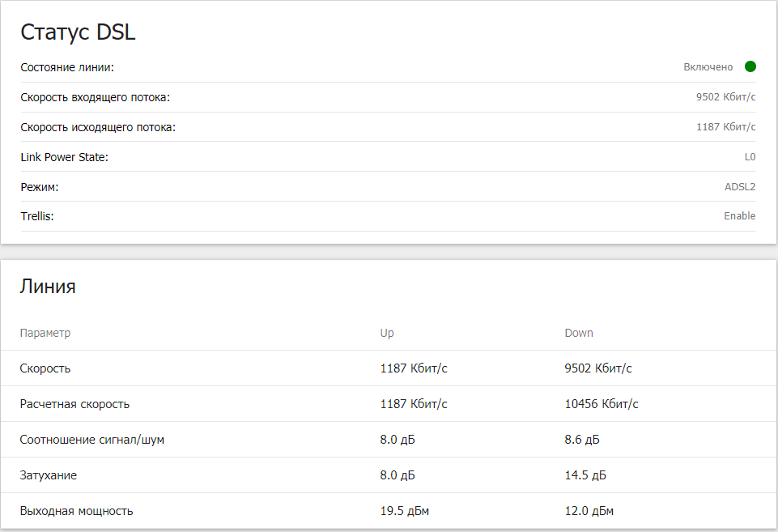The height and width of the screenshot is (532, 778).
Task: Click the Down column header
Action: click(x=579, y=333)
